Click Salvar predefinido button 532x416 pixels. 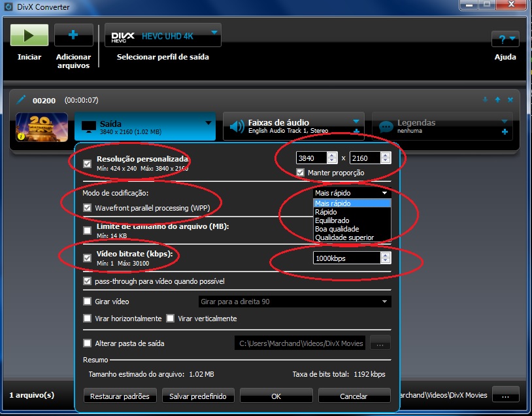point(198,396)
